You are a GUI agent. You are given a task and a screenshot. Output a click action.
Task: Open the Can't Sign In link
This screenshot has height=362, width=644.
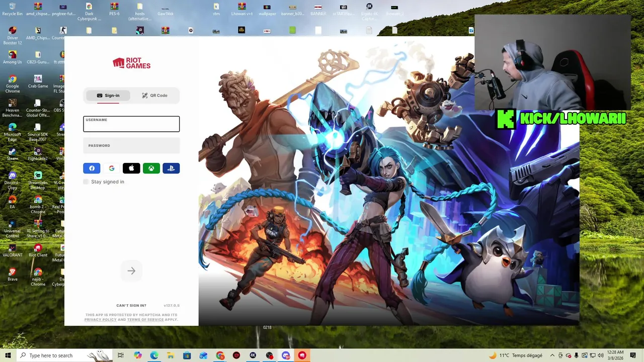[x=131, y=306]
